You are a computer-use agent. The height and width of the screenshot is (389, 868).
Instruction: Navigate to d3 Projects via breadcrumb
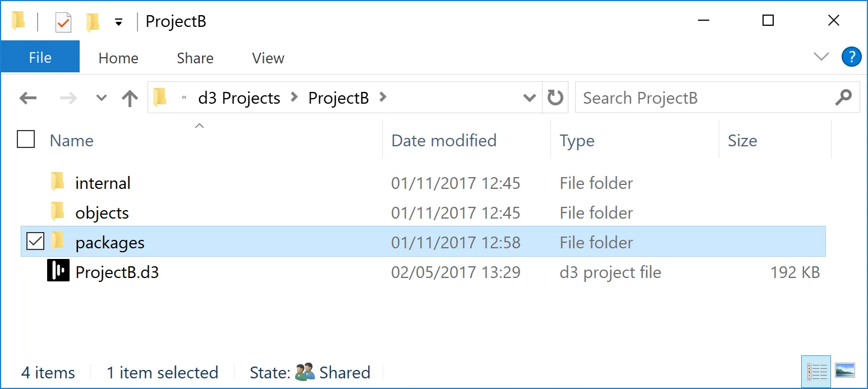pos(238,98)
